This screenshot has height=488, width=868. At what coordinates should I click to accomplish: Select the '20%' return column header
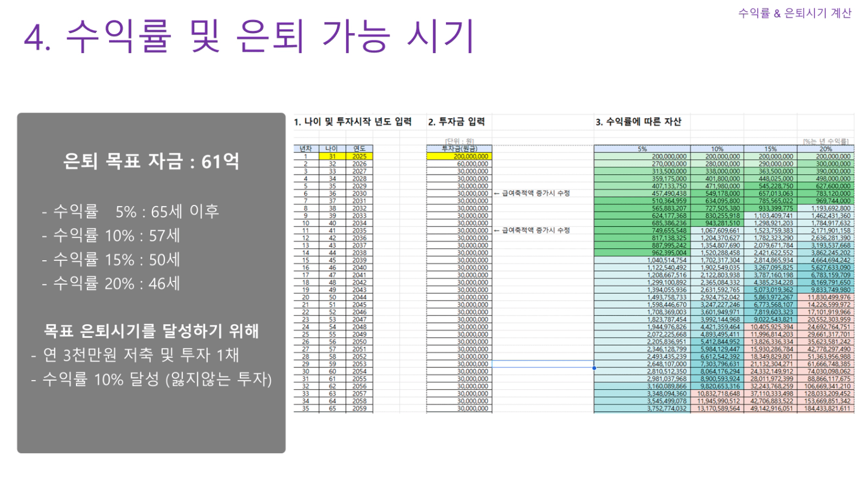[826, 148]
